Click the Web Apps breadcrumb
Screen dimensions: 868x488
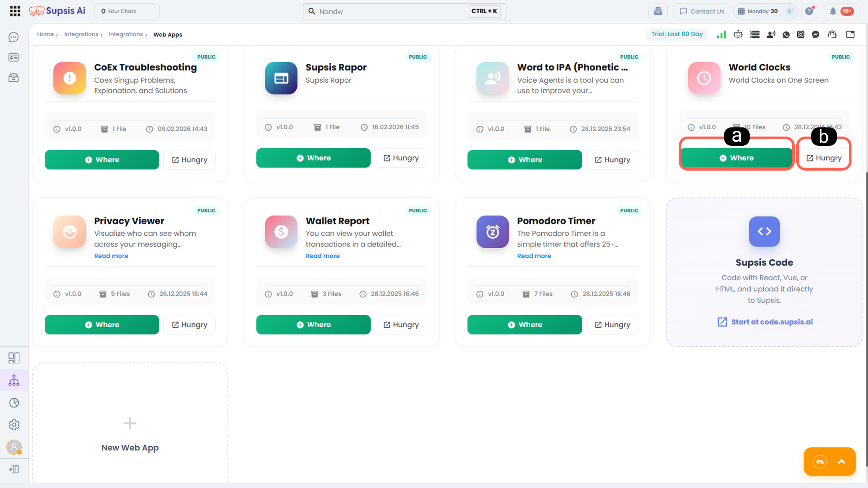tap(168, 34)
